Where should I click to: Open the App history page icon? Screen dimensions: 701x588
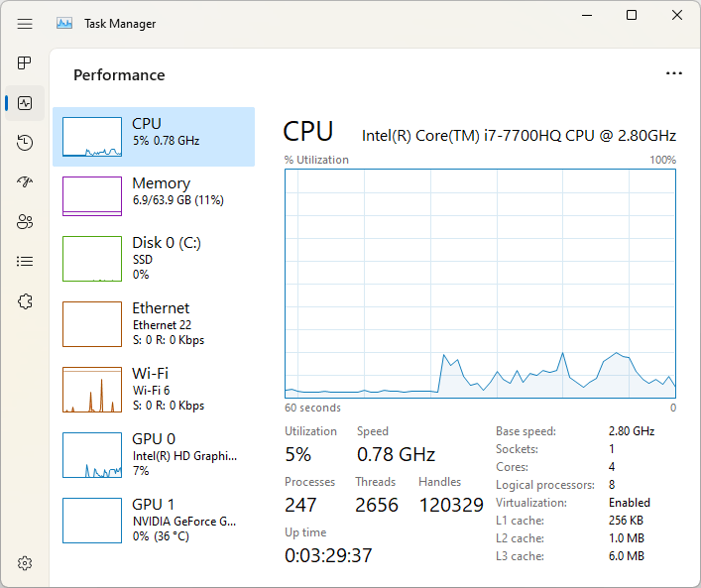[25, 143]
